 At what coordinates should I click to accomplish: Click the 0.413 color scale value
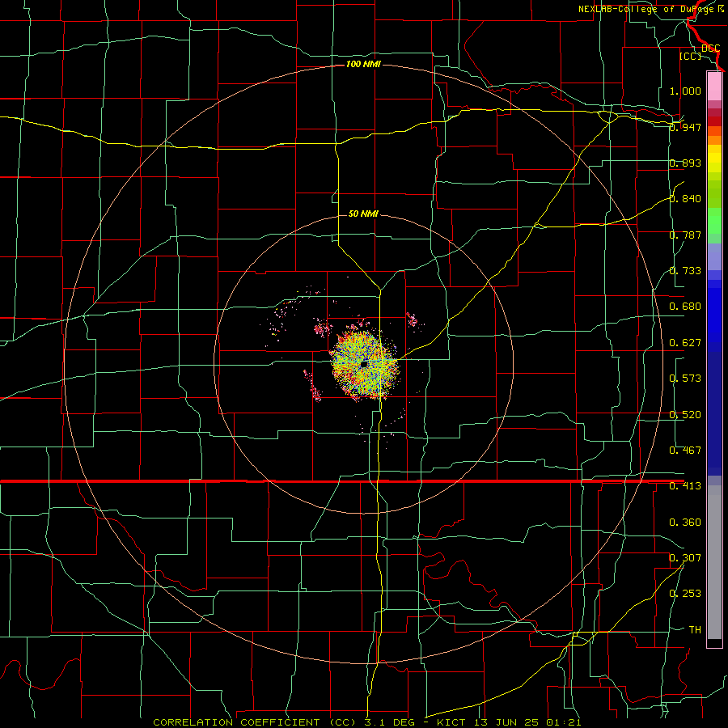pyautogui.click(x=685, y=486)
